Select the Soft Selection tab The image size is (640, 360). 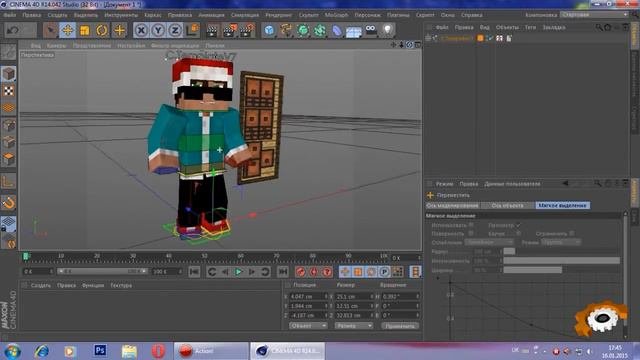pos(562,206)
